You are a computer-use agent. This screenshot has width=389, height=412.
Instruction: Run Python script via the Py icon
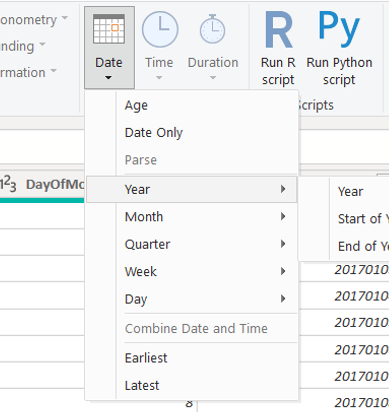[x=339, y=29]
